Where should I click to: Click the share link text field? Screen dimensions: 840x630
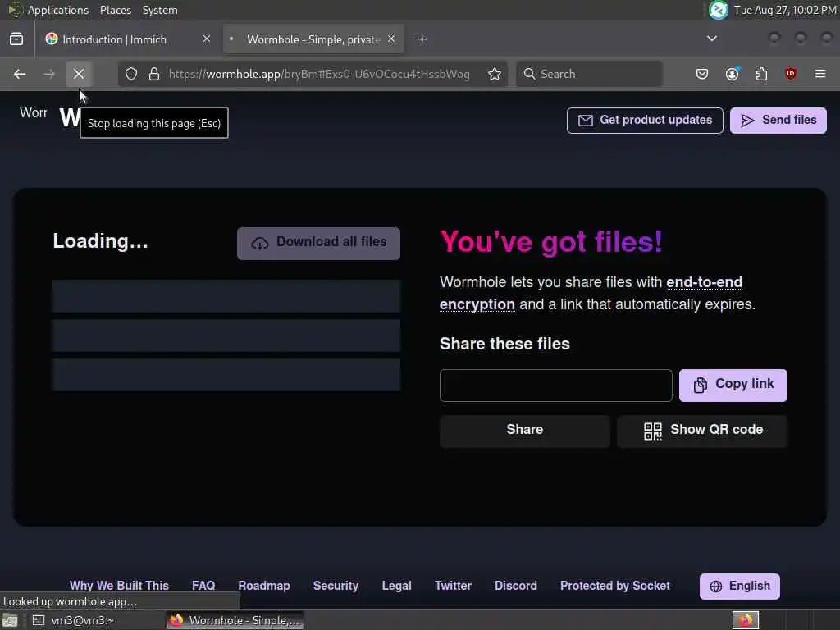pos(555,386)
